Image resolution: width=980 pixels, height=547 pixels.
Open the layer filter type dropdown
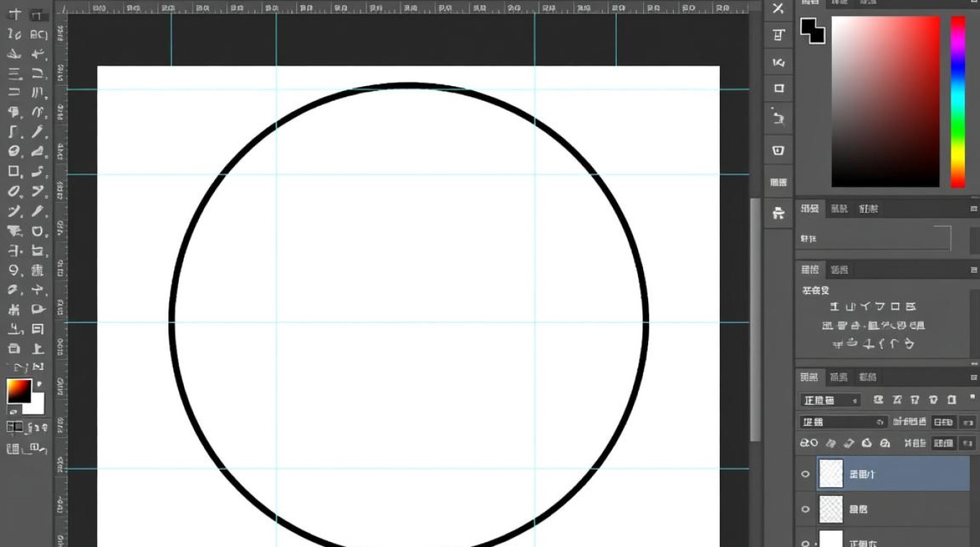(x=830, y=400)
